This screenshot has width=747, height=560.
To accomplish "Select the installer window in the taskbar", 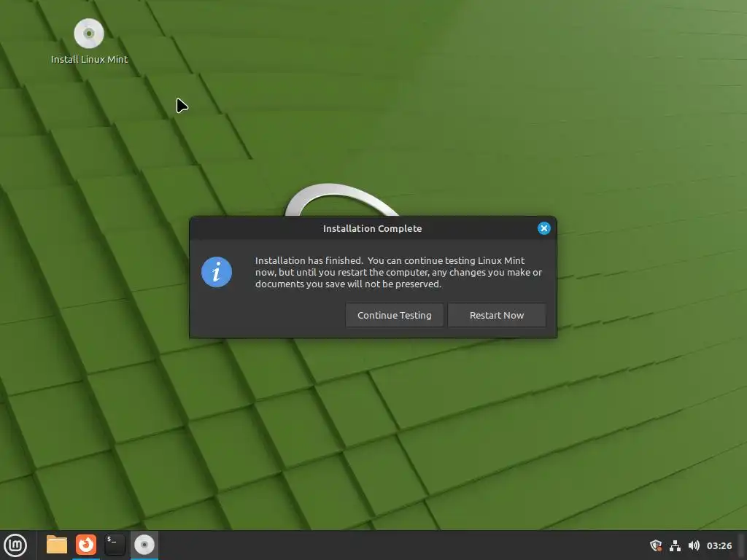I will point(144,545).
